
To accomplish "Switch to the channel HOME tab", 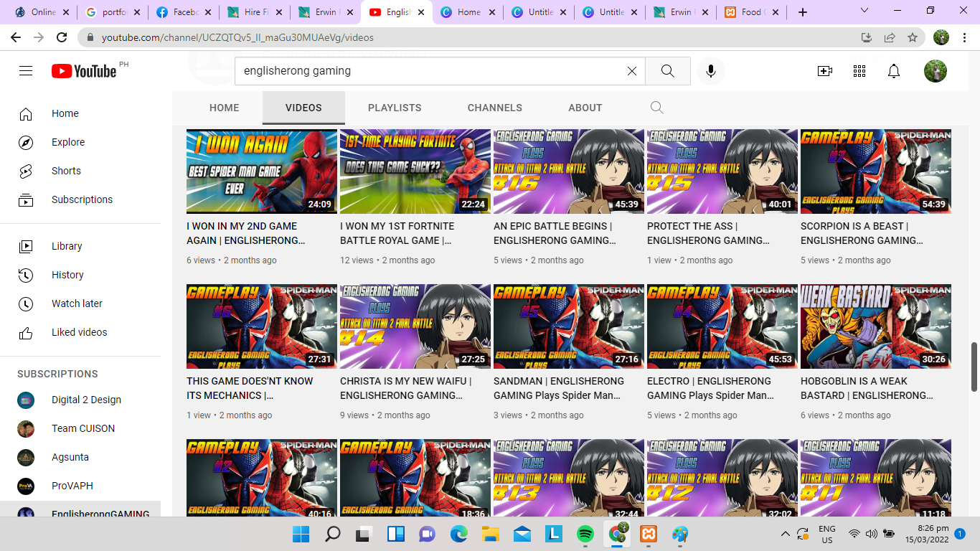I will click(x=225, y=108).
